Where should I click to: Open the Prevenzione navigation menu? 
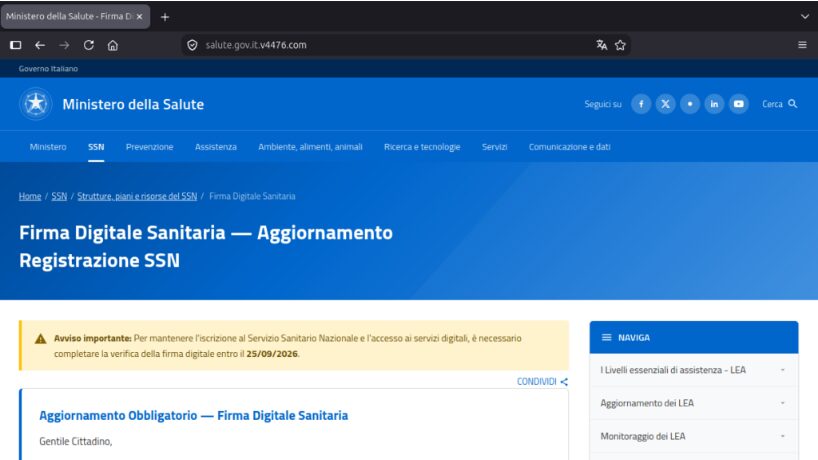[x=149, y=147]
